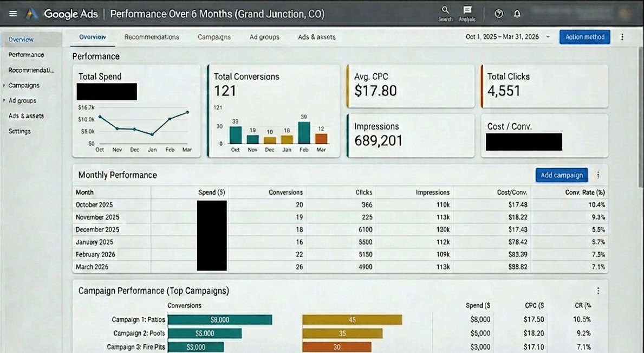Open the notifications bell
This screenshot has height=353, width=644.
point(517,14)
